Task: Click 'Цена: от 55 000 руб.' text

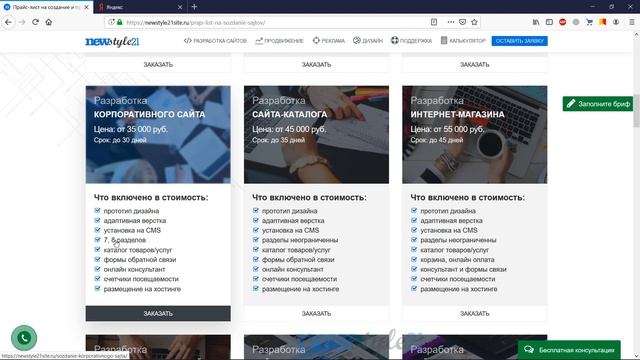Action: 447,129
